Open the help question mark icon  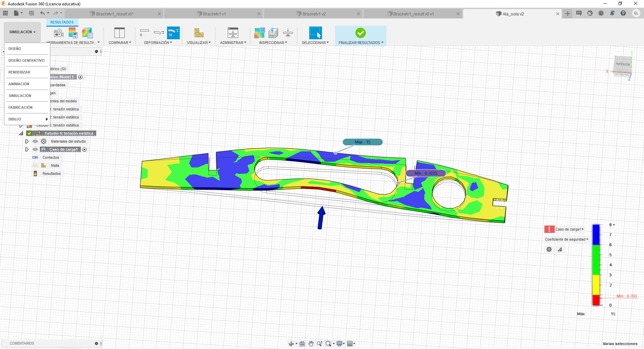click(623, 13)
